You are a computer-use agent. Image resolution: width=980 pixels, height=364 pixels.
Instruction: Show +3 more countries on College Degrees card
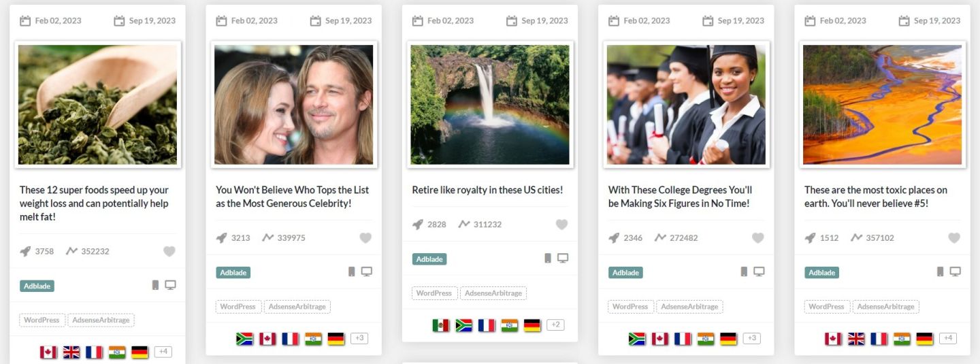[x=751, y=338]
